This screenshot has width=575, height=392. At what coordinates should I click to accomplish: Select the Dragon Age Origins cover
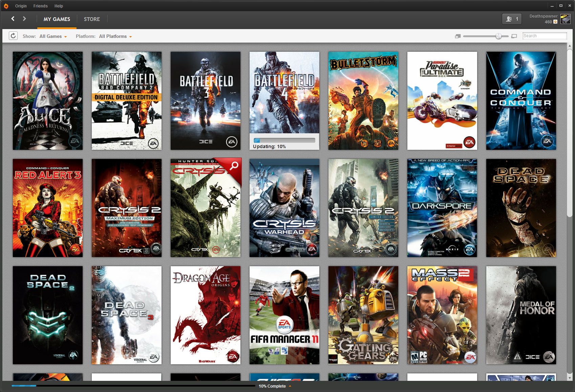tap(206, 315)
